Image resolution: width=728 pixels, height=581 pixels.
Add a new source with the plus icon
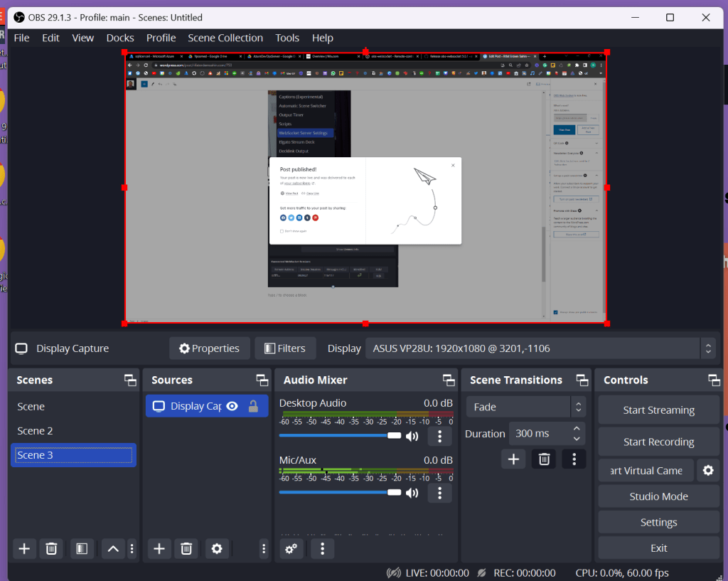[159, 548]
